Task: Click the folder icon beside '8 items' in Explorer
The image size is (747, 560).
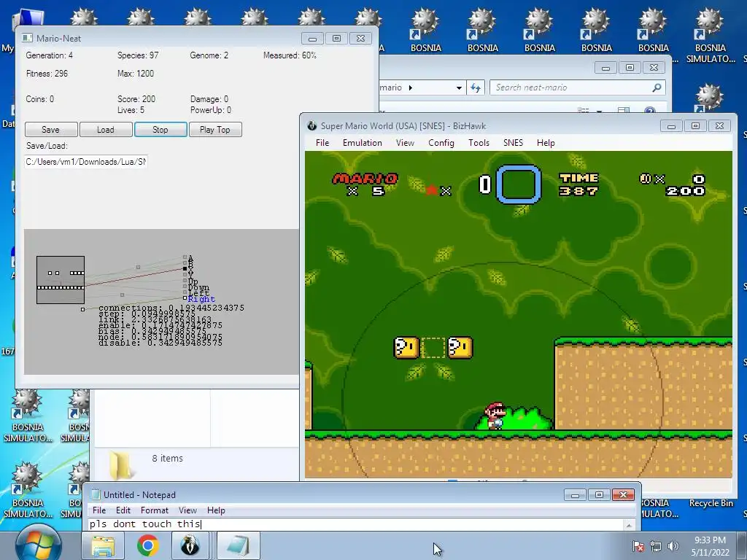Action: point(120,464)
